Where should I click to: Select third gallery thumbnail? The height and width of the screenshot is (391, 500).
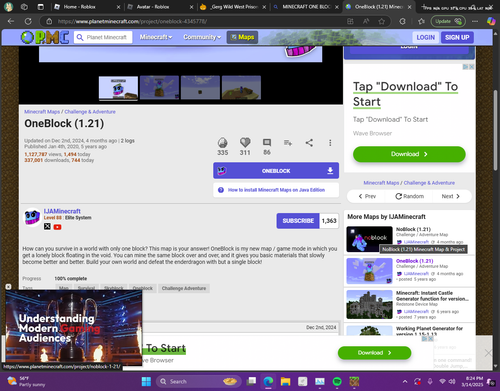coord(200,87)
